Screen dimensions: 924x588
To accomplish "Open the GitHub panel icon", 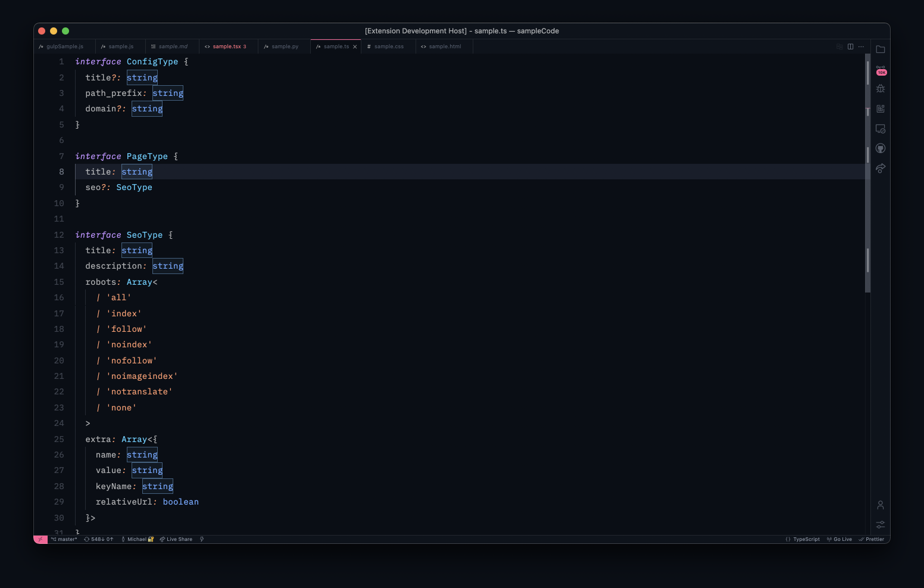I will 881,148.
